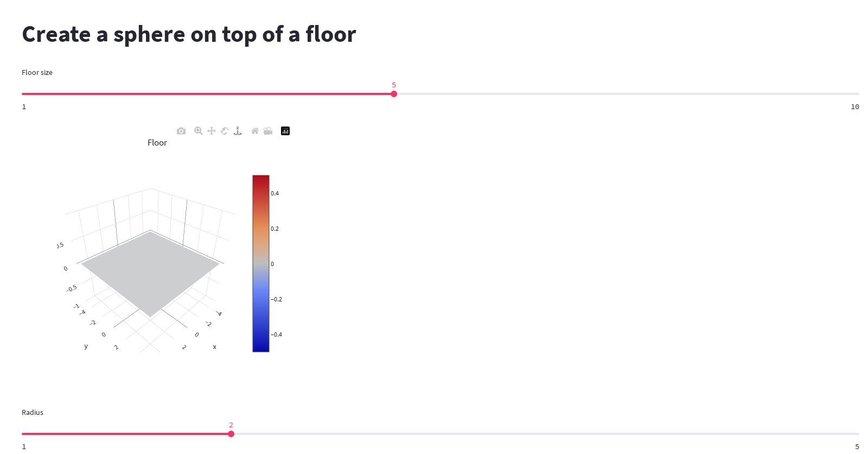
Task: Download the plot as PNG via camera icon
Action: pyautogui.click(x=181, y=131)
